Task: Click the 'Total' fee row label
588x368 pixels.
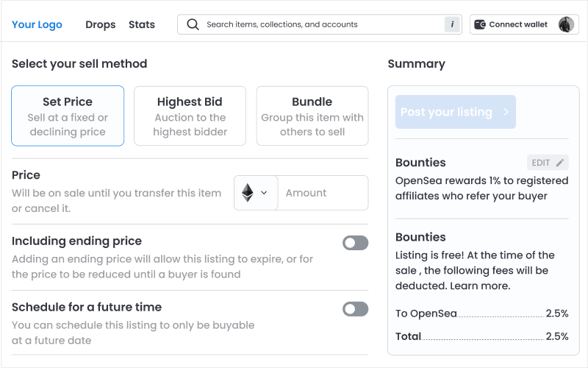Action: [x=409, y=336]
